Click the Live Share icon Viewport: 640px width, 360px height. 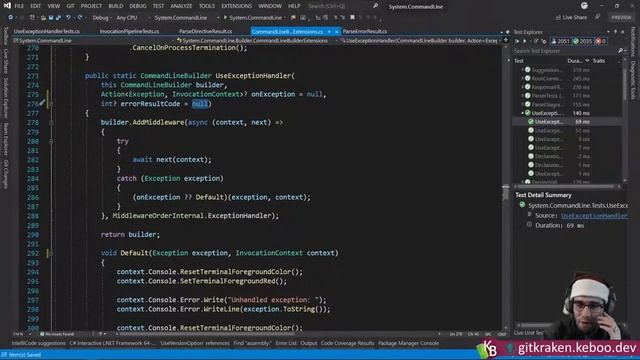tap(558, 18)
